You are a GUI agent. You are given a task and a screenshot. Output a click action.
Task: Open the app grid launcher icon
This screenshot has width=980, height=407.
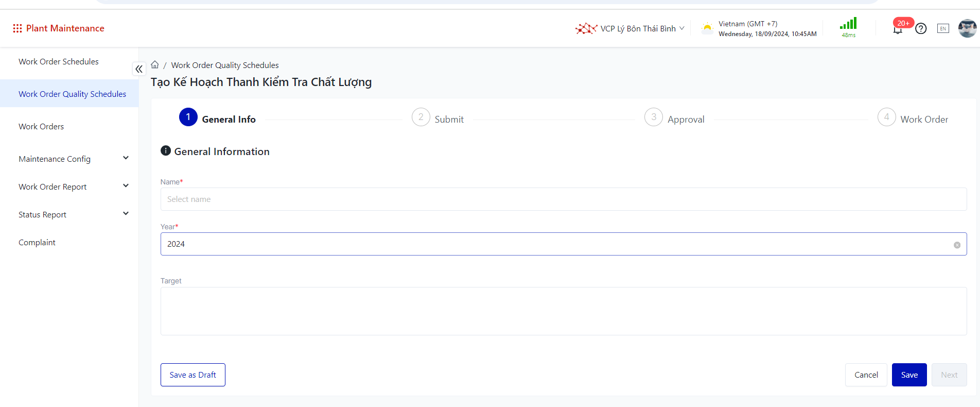pos(17,28)
